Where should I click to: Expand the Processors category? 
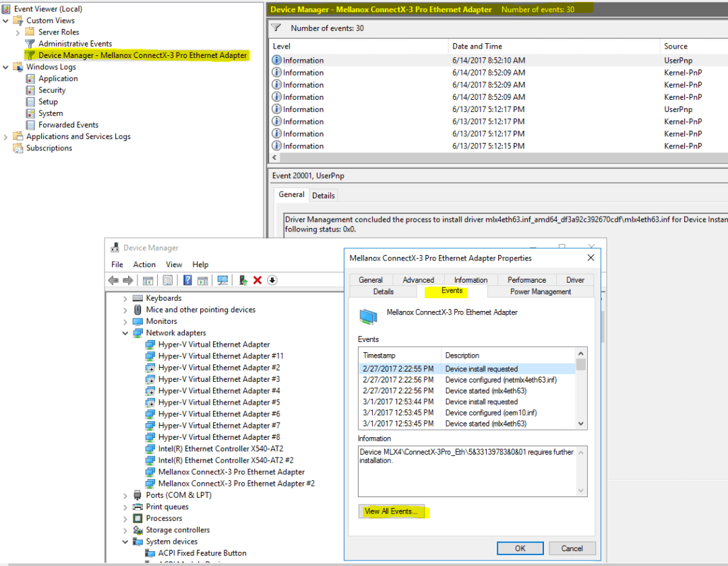point(125,519)
